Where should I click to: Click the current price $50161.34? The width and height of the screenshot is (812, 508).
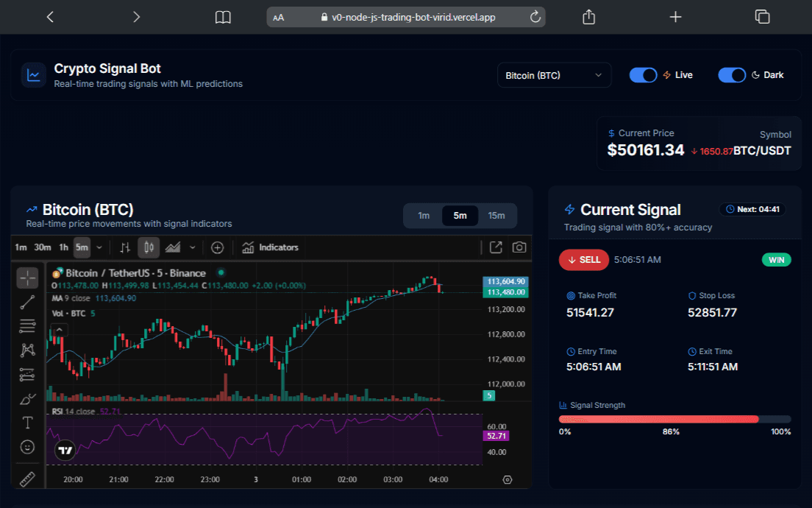646,150
